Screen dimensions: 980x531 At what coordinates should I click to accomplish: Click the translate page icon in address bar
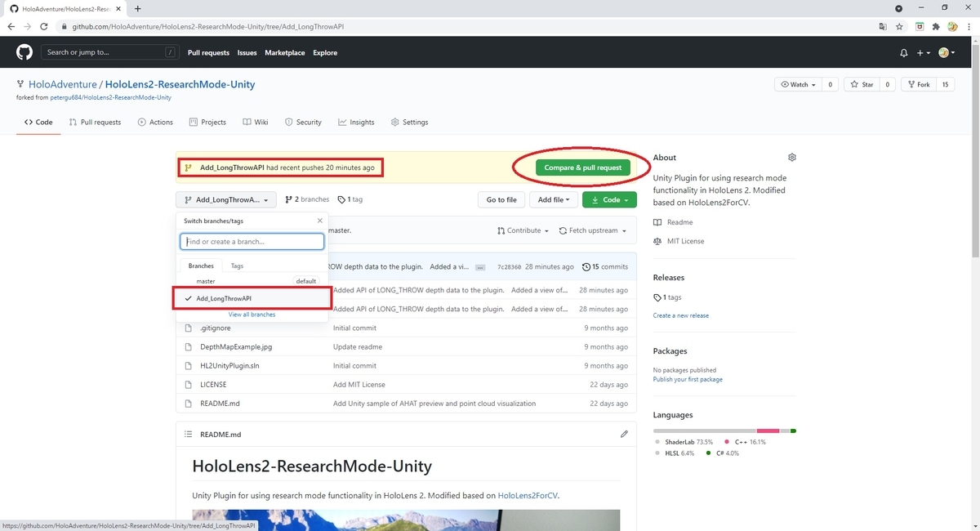coord(883,26)
